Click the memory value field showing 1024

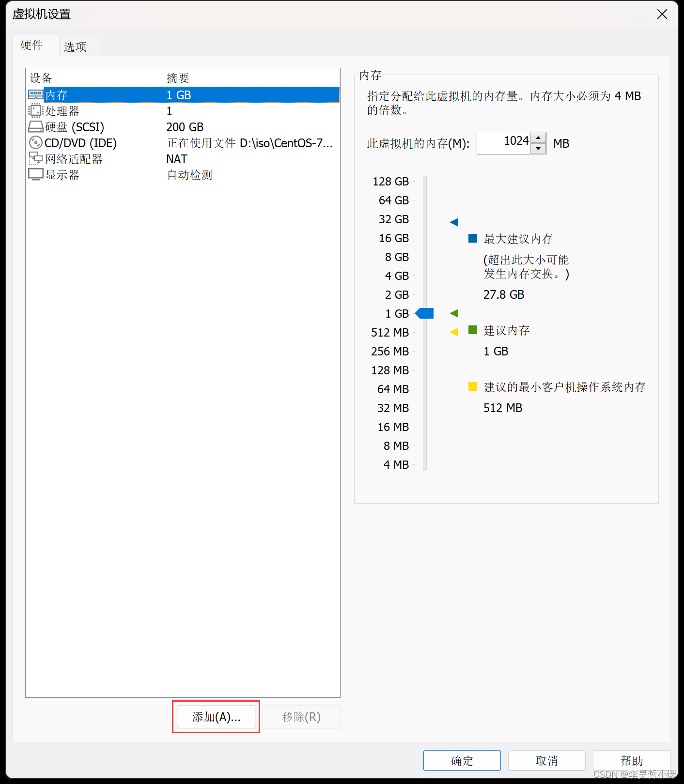tap(504, 143)
